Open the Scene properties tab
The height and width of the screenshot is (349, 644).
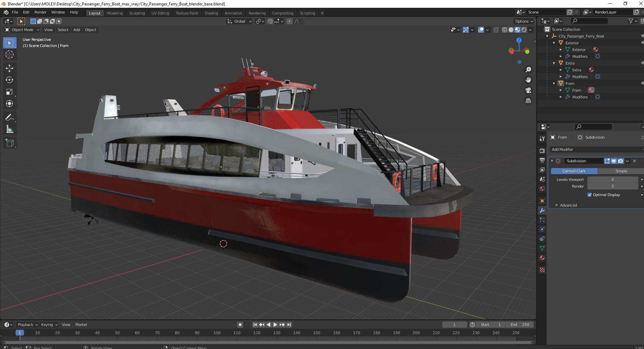pyautogui.click(x=542, y=179)
